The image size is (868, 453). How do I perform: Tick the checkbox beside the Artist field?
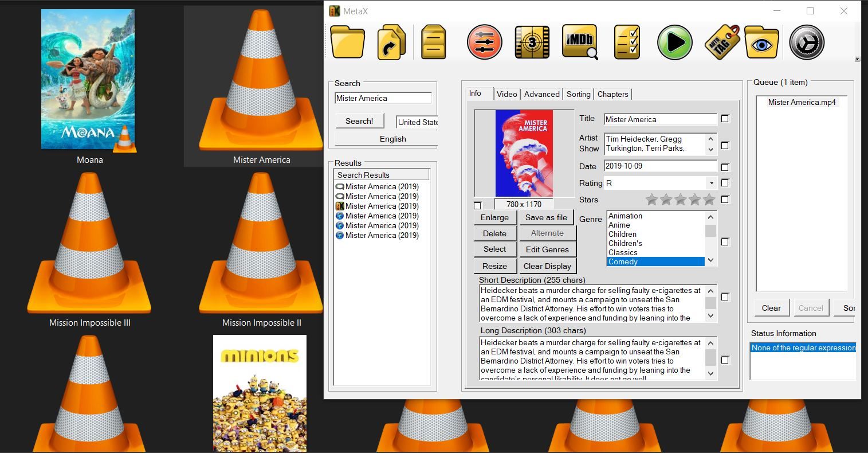tap(725, 146)
